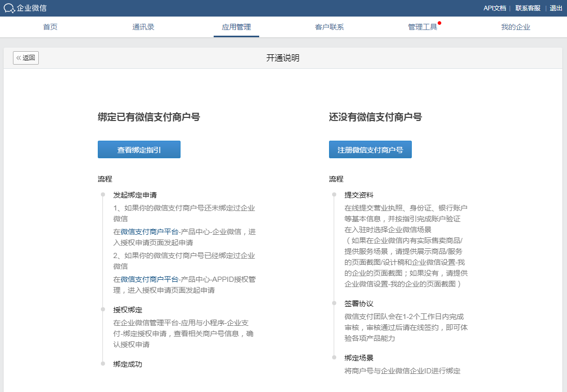Switch to the 通讯录 tab

pos(143,27)
